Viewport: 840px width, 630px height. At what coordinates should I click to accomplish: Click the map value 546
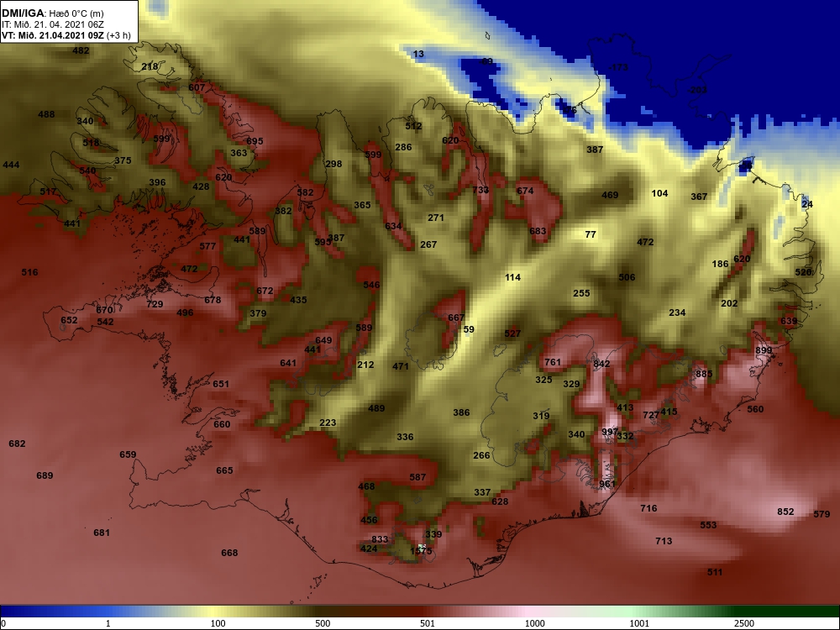pos(371,285)
